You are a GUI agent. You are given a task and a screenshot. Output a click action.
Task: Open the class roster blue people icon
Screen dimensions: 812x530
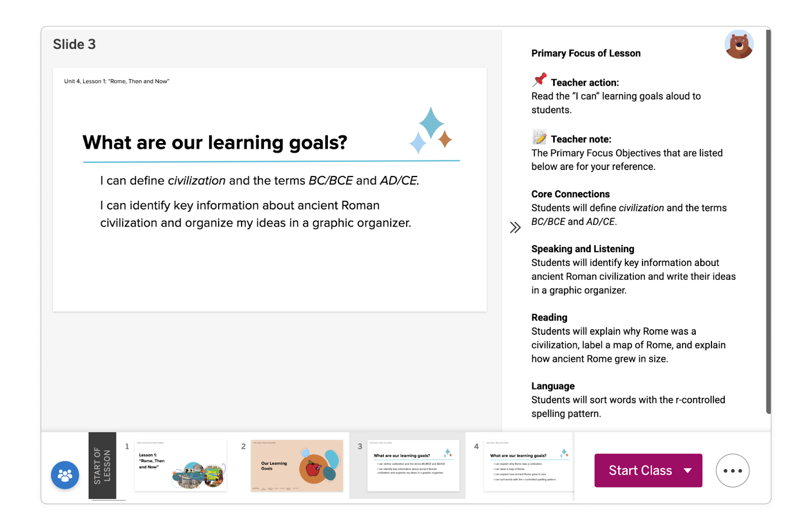point(64,475)
